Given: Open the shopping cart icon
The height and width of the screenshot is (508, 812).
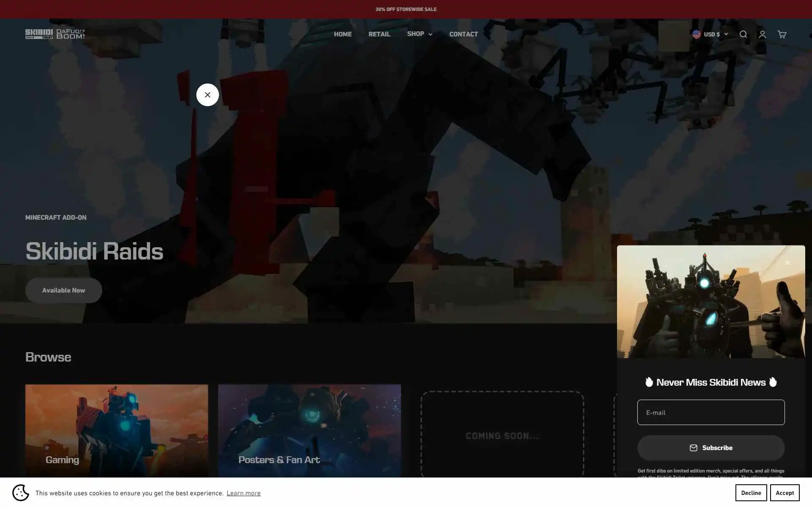Looking at the screenshot, I should [782, 34].
